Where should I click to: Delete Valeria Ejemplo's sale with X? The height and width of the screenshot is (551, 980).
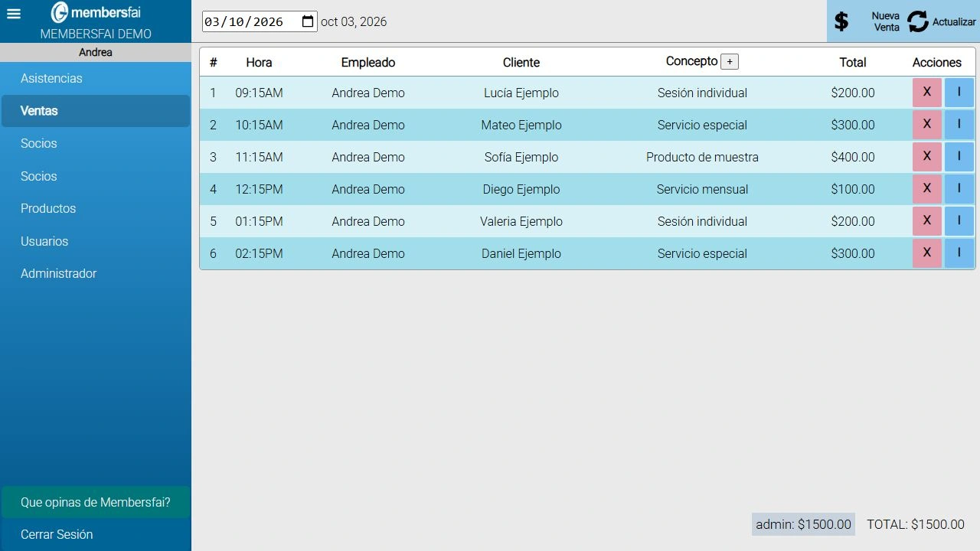coord(927,221)
